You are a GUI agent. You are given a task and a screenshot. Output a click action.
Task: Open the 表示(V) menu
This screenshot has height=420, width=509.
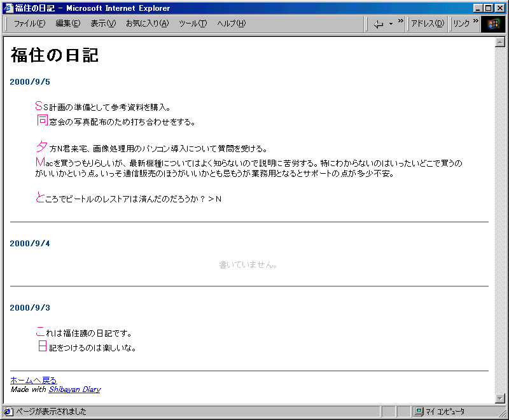tap(102, 24)
